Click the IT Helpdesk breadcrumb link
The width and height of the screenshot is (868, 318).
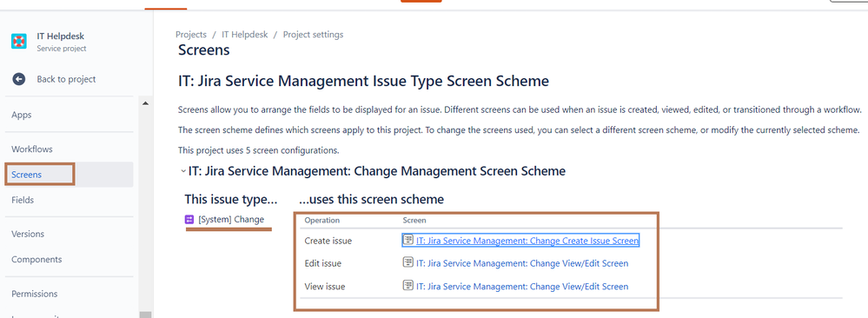[245, 35]
